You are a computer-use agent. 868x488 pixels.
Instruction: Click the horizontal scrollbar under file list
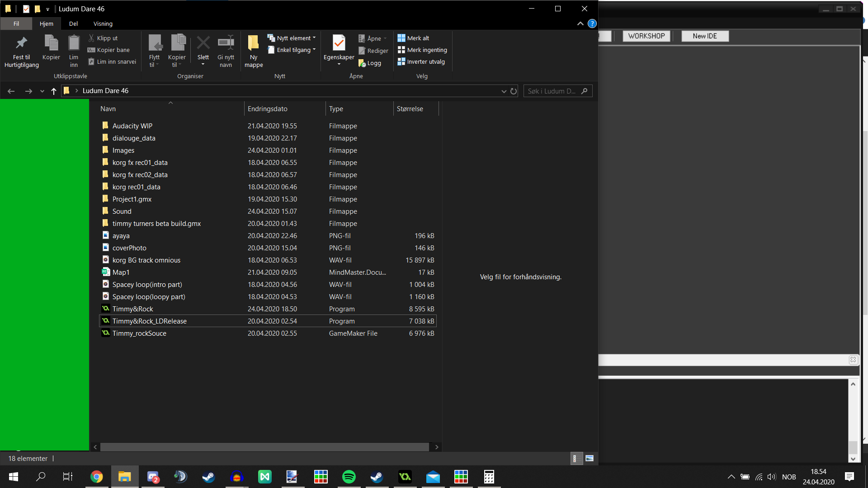[264, 447]
